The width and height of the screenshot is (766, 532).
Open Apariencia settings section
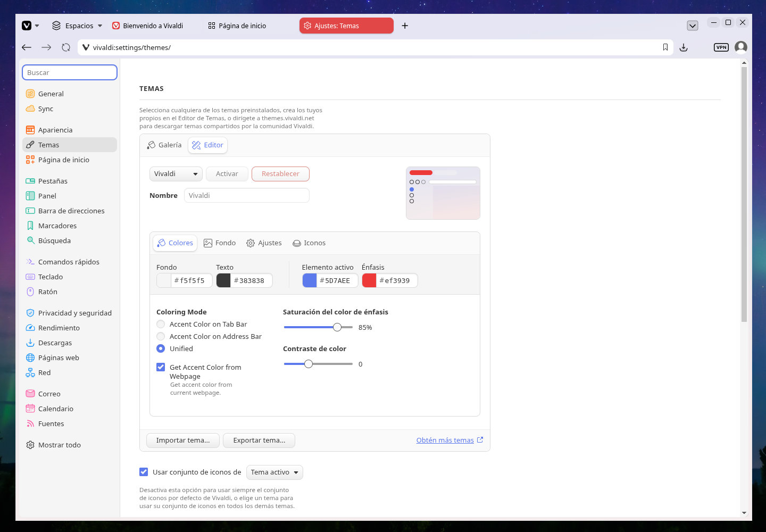pos(70,130)
